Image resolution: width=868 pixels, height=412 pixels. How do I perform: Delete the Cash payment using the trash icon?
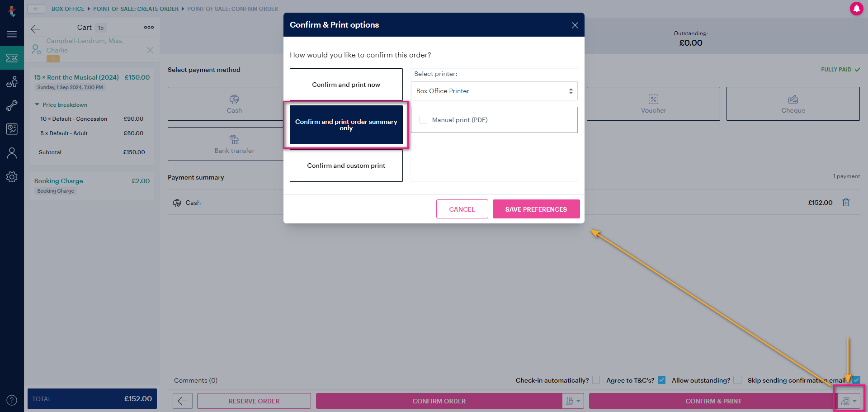pyautogui.click(x=846, y=202)
